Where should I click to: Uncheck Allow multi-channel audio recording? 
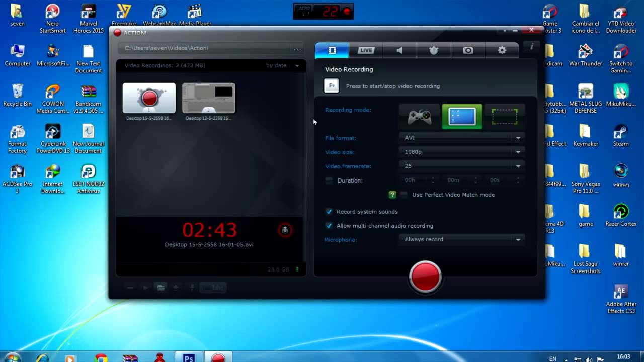coord(329,226)
